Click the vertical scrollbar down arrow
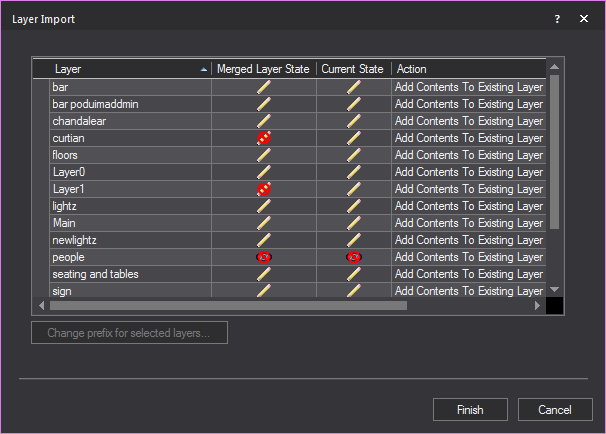Image resolution: width=606 pixels, height=434 pixels. [554, 289]
